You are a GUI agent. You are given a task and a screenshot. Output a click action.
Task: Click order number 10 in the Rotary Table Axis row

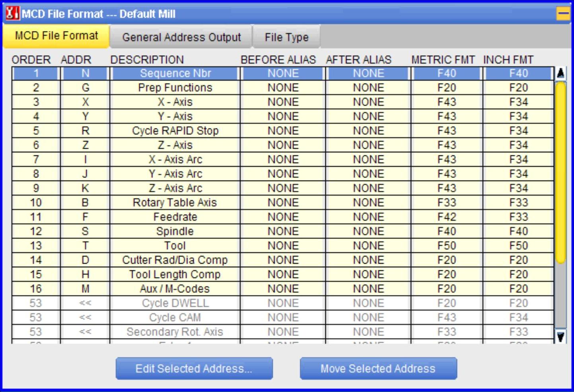pos(36,203)
